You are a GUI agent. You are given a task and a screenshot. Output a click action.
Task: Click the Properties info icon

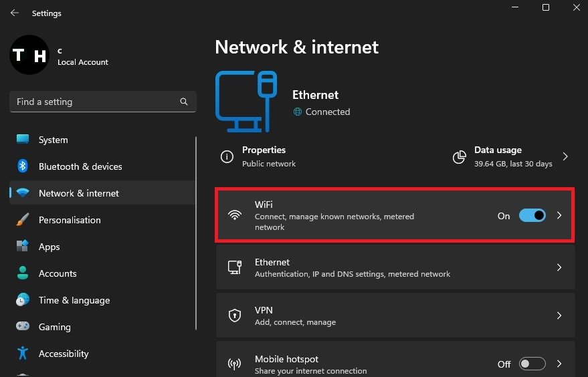(x=227, y=157)
